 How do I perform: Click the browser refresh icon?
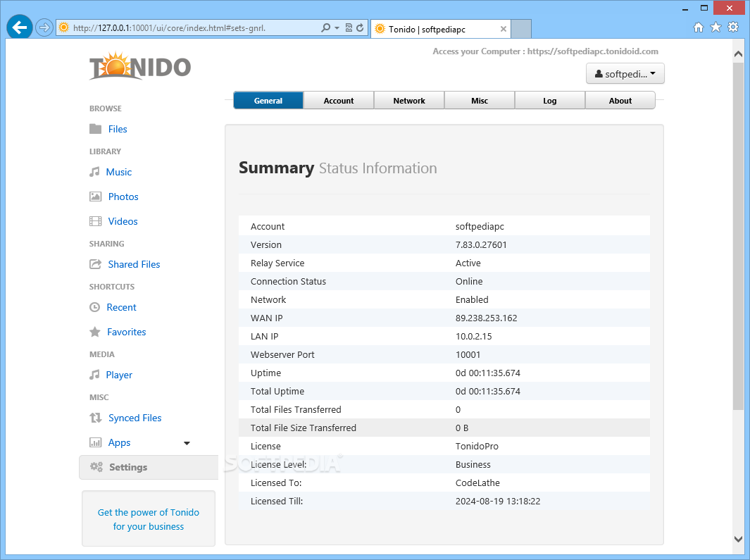tap(360, 27)
